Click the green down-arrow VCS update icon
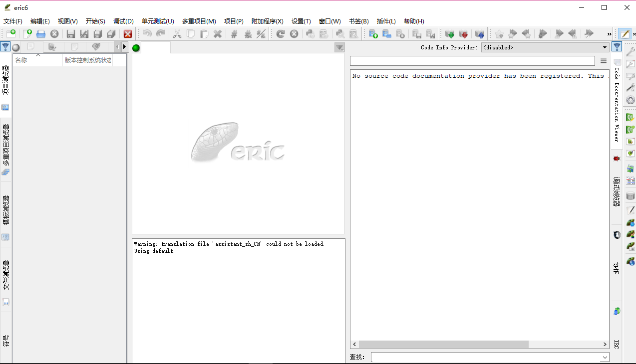 click(450, 34)
